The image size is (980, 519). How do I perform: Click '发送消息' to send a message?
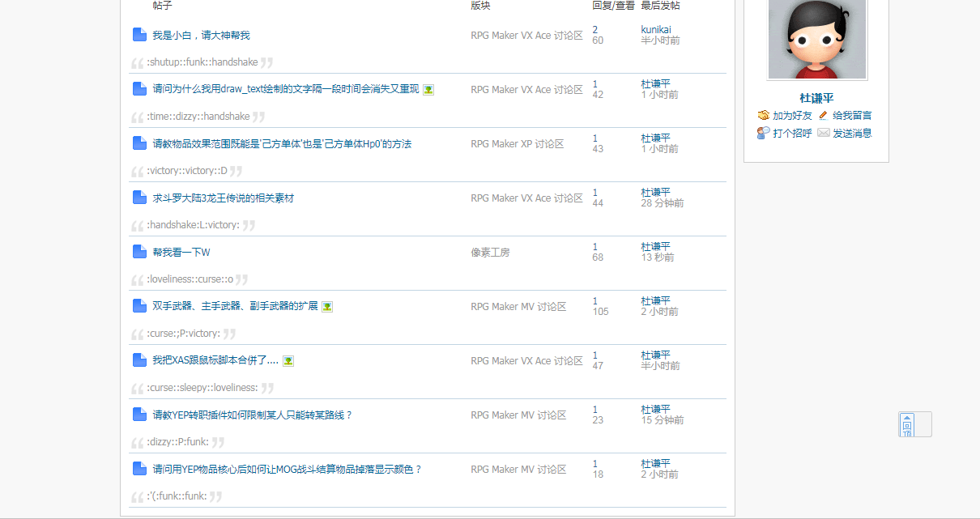tap(852, 134)
